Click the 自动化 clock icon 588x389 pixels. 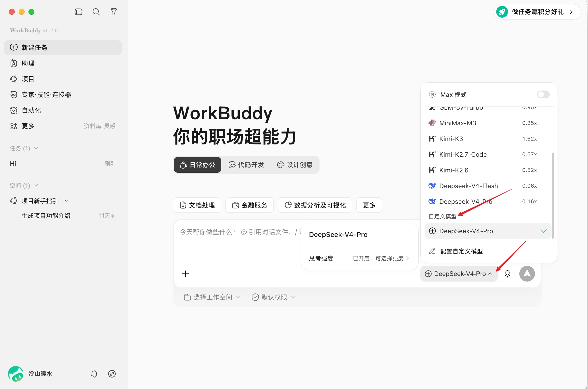click(14, 110)
